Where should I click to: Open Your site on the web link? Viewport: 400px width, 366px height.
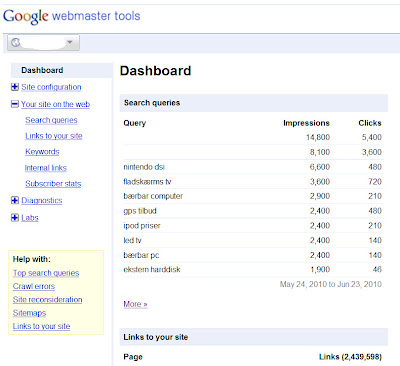pos(56,104)
